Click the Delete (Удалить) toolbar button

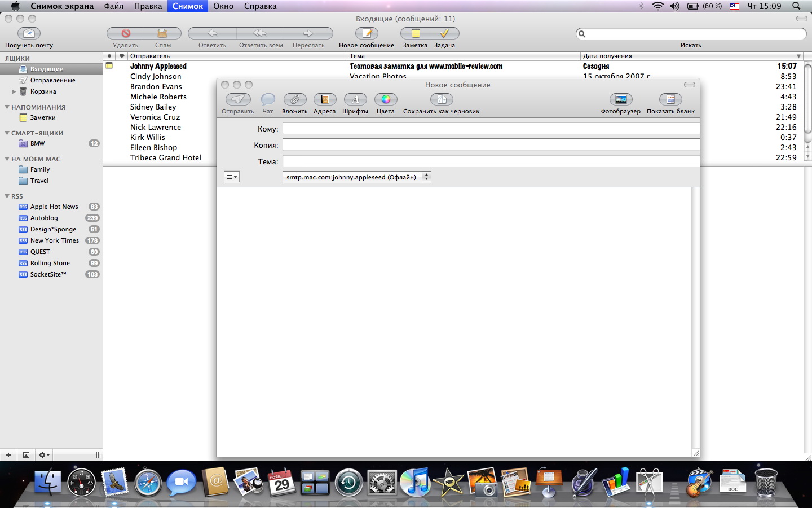[x=125, y=33]
